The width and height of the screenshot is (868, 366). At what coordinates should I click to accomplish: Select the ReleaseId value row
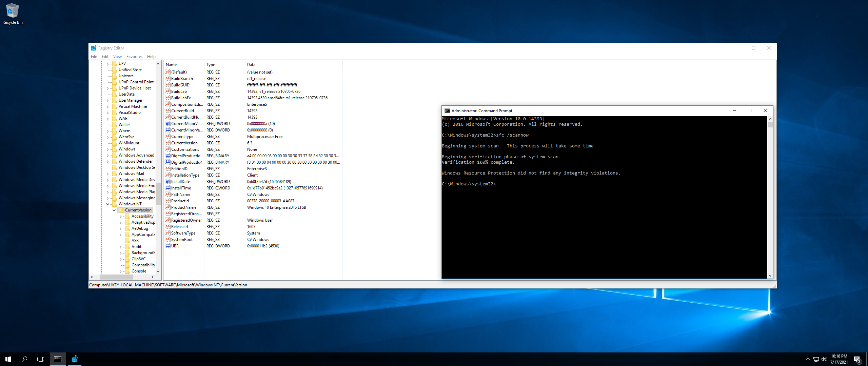[x=253, y=226]
